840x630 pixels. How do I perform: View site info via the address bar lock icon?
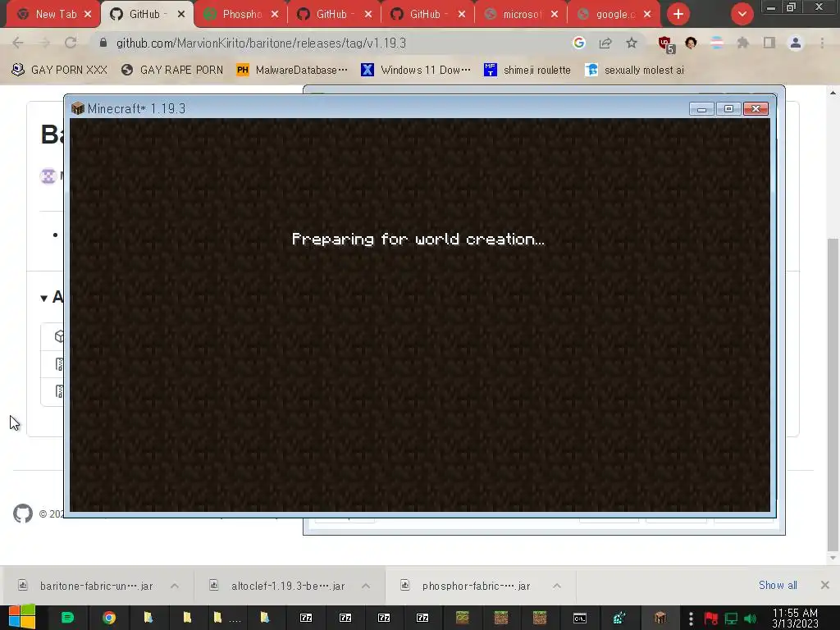[x=103, y=43]
